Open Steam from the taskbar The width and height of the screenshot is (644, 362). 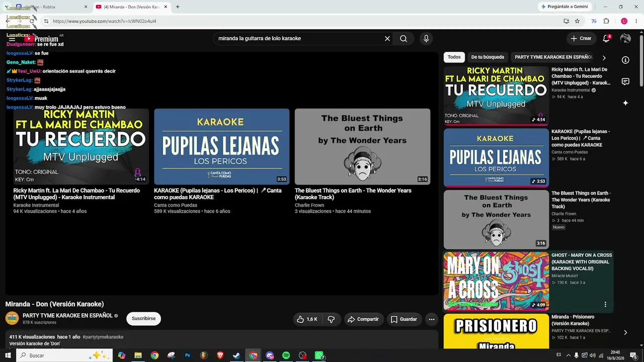click(236, 355)
